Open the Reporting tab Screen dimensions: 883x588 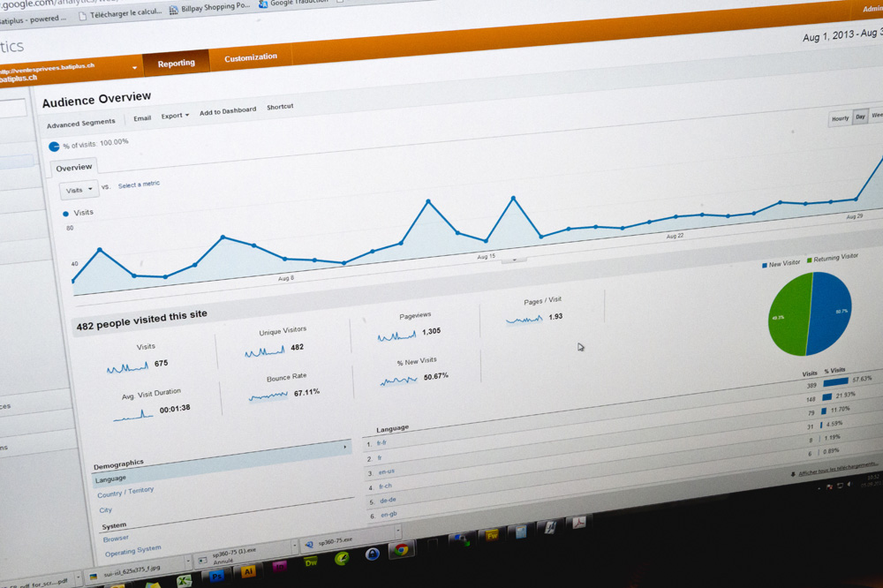[x=177, y=63]
